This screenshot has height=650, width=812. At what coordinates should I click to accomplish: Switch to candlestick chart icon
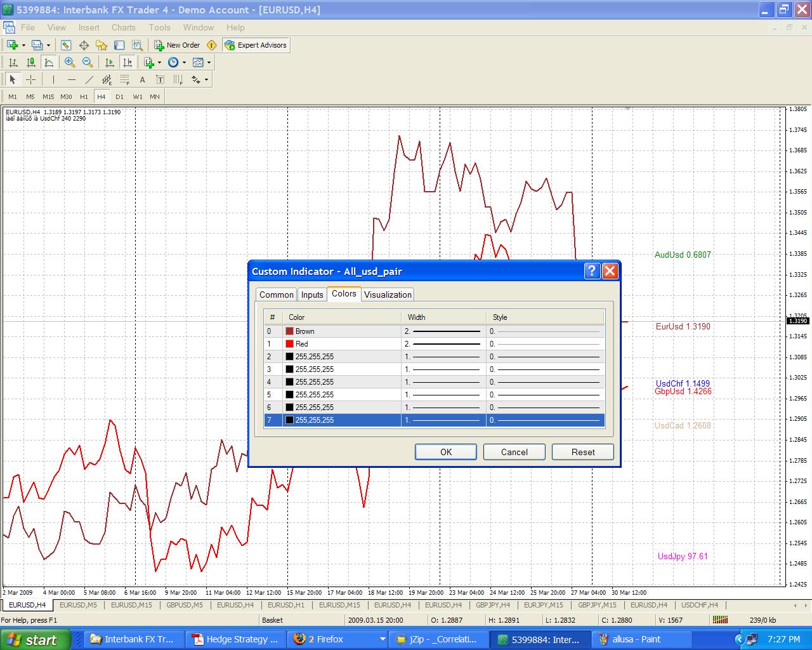(30, 62)
